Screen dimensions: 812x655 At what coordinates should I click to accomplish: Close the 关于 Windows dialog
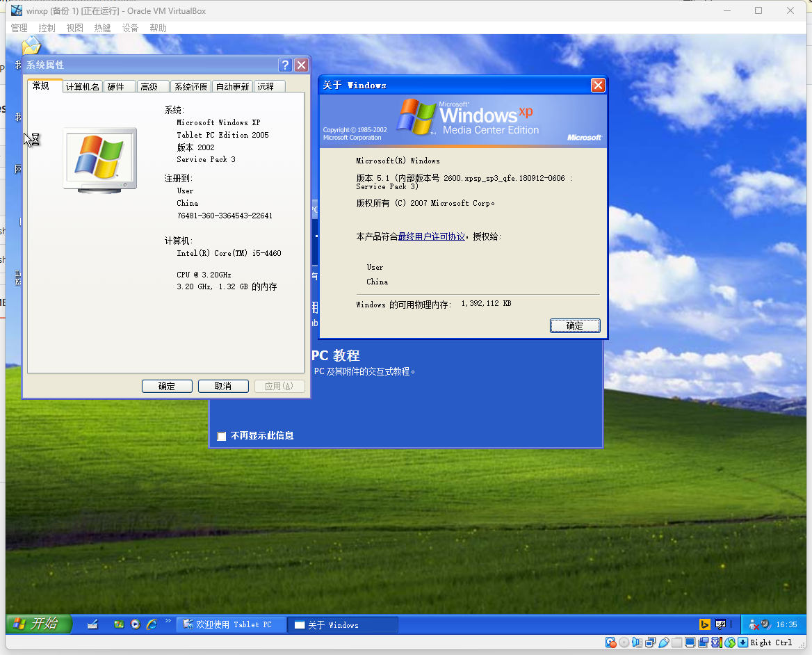(598, 85)
